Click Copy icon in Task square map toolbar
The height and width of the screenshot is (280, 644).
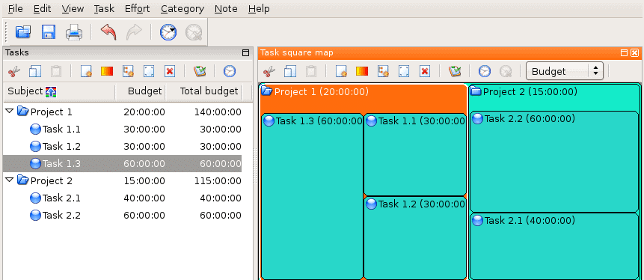[290, 72]
